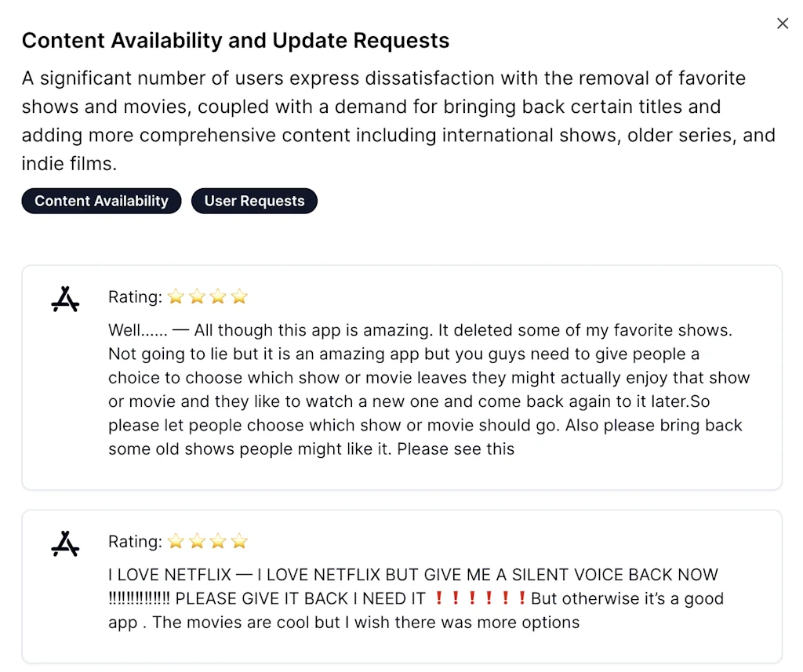Click the last star of the second review
This screenshot has width=803, height=672.
point(238,541)
